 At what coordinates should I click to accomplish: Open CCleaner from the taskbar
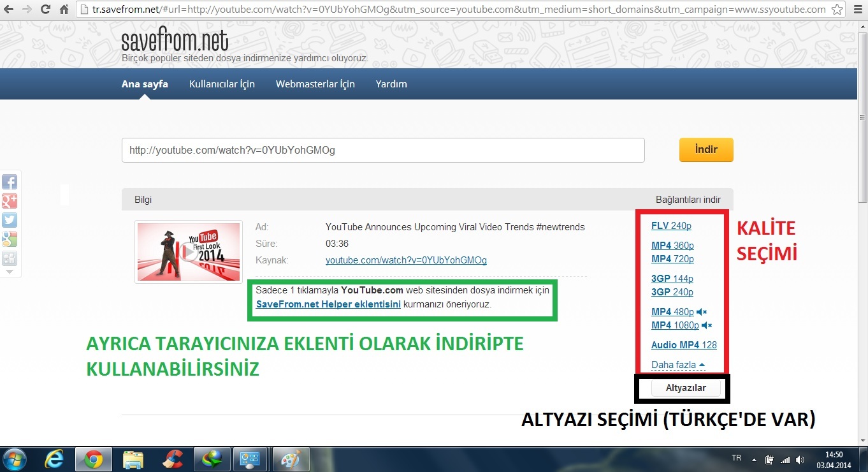click(173, 459)
